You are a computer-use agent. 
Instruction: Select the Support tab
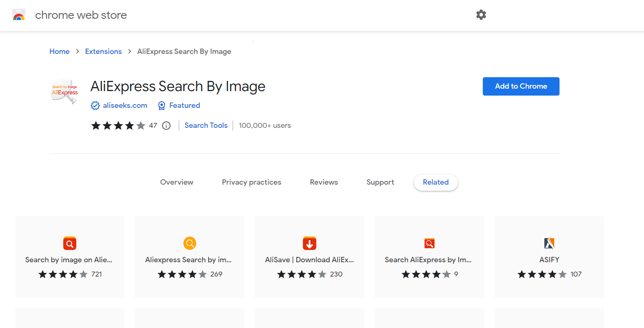point(380,182)
